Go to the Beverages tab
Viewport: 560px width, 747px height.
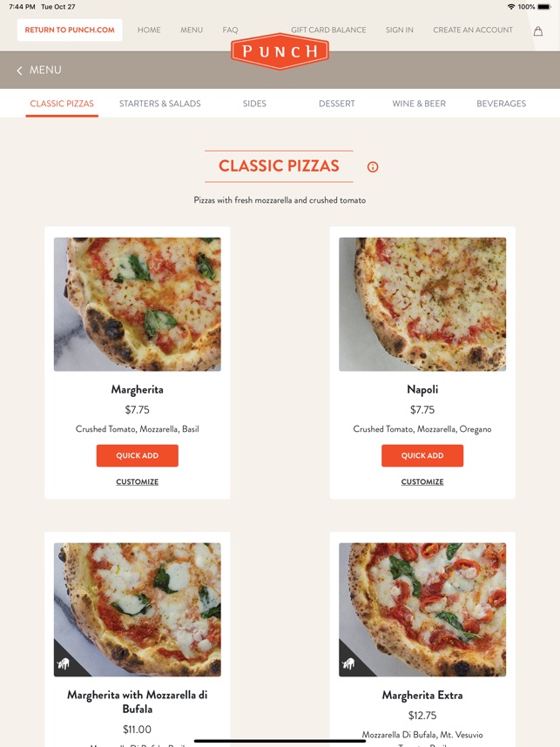click(502, 104)
